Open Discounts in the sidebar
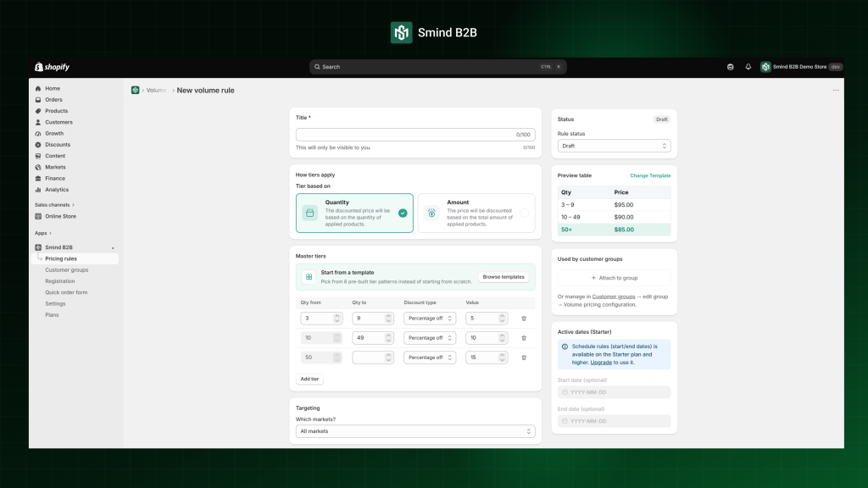The width and height of the screenshot is (868, 488). [58, 144]
